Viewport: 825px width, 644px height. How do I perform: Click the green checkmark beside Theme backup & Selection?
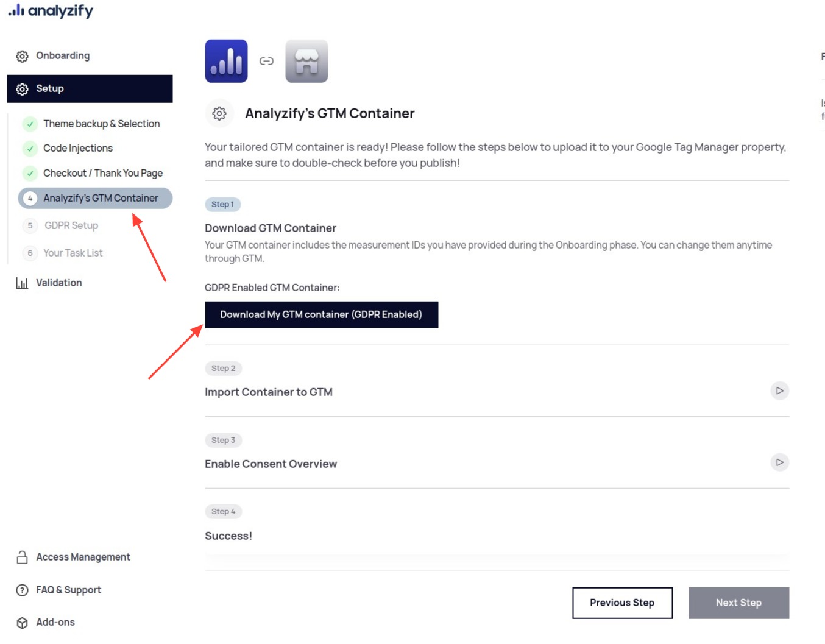tap(30, 124)
